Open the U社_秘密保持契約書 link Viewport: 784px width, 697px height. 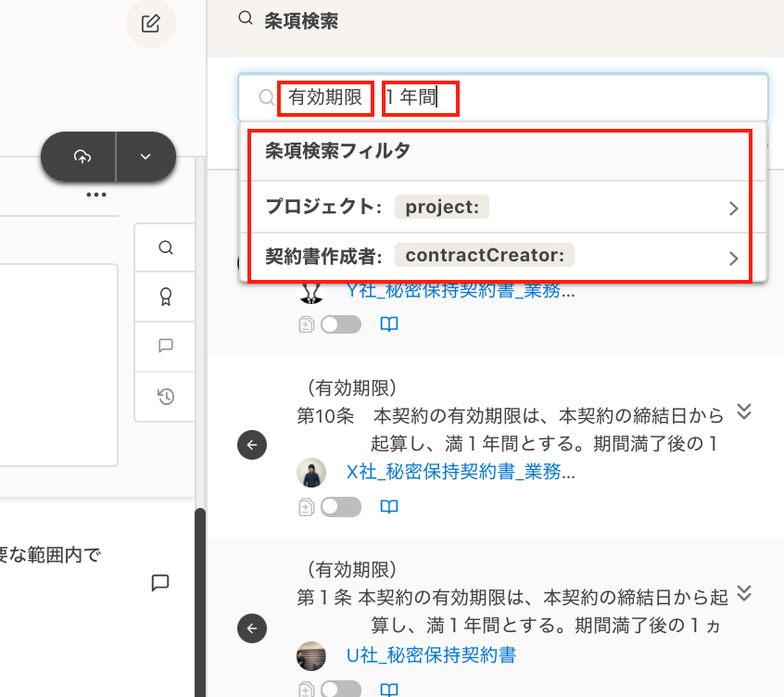point(431,655)
